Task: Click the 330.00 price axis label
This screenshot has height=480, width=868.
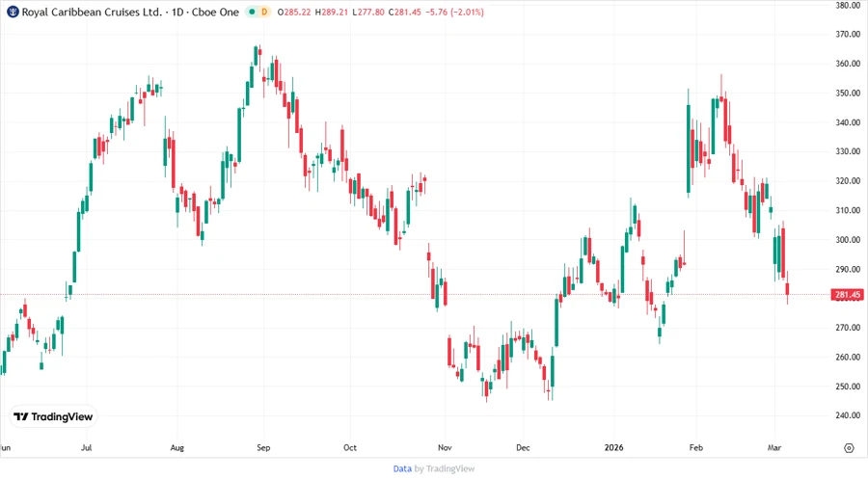Action: [848, 151]
